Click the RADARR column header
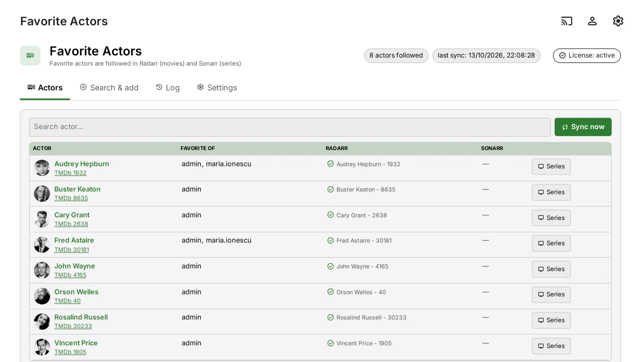 tap(336, 148)
